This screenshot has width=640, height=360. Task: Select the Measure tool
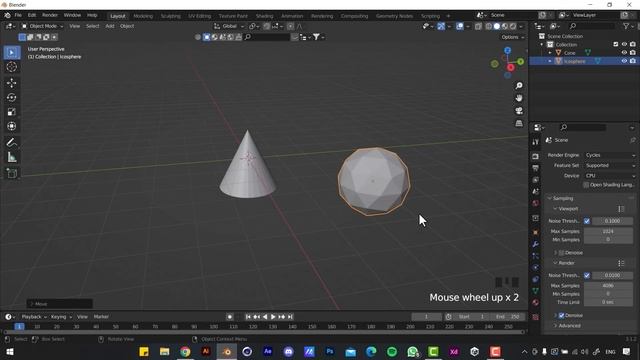[11, 157]
